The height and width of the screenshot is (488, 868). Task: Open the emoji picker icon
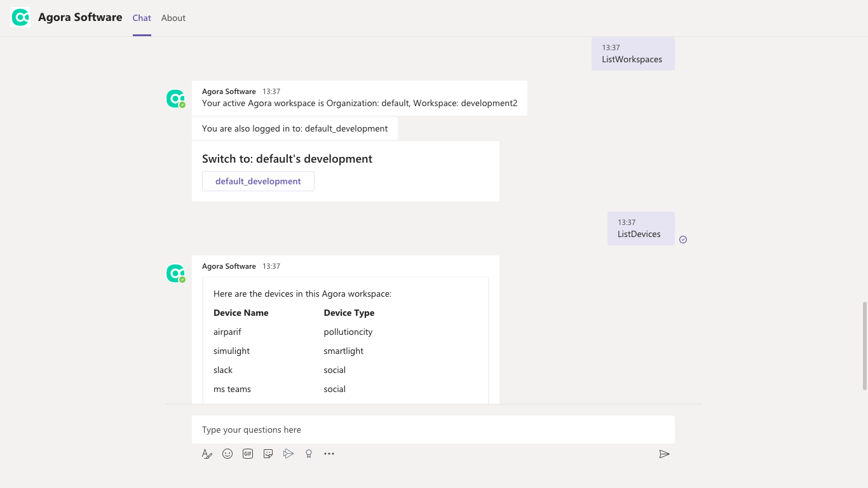tap(227, 454)
